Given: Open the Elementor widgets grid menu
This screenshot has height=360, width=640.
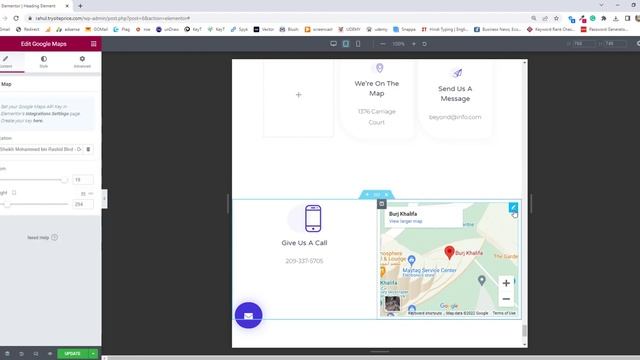Looking at the screenshot, I should [x=93, y=44].
